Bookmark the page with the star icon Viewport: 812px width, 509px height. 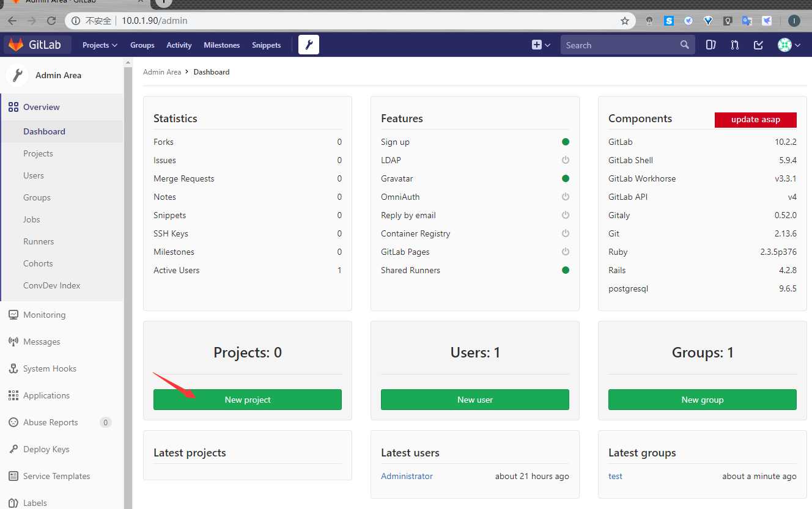pyautogui.click(x=625, y=21)
